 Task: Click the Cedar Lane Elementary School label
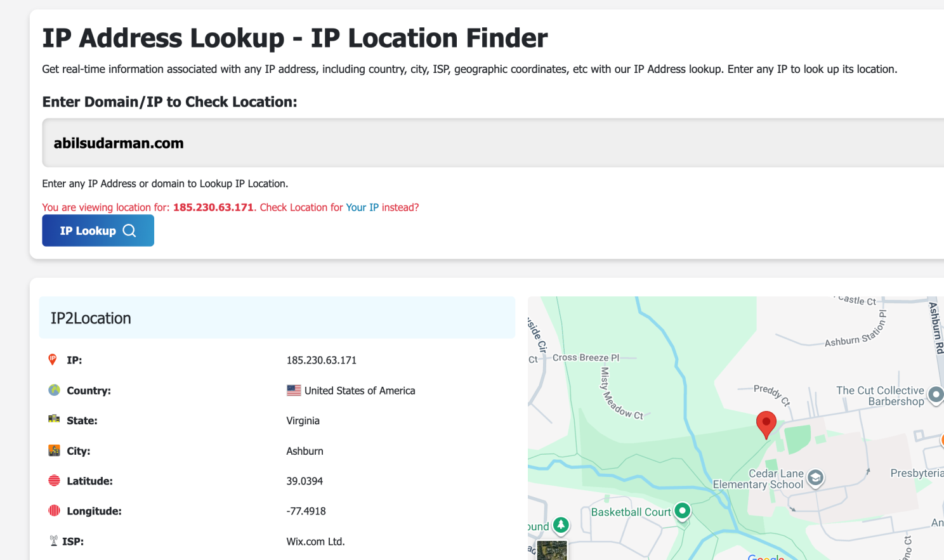758,479
